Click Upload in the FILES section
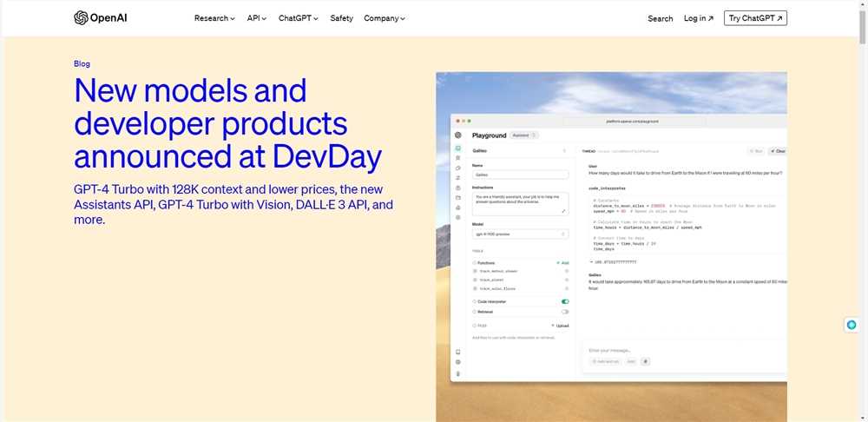Image resolution: width=868 pixels, height=422 pixels. coord(560,326)
